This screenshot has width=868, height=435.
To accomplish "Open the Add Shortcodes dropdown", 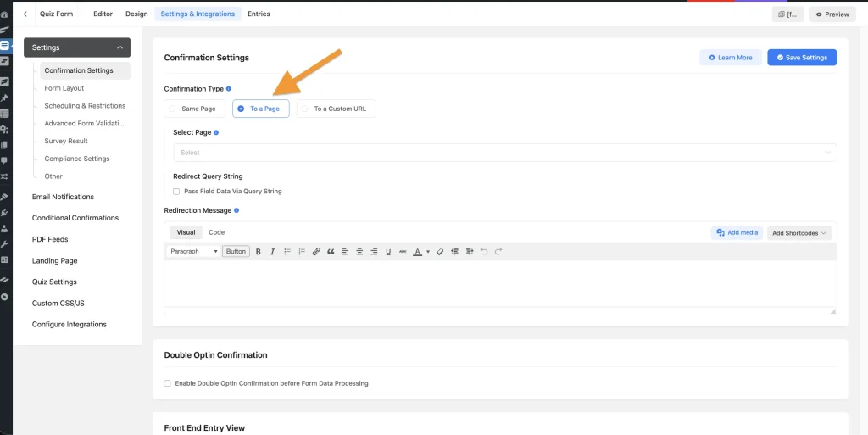I will tap(799, 233).
